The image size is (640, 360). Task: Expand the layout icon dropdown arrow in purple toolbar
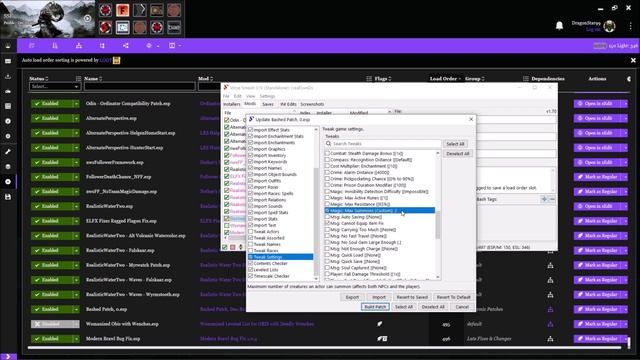180,46
